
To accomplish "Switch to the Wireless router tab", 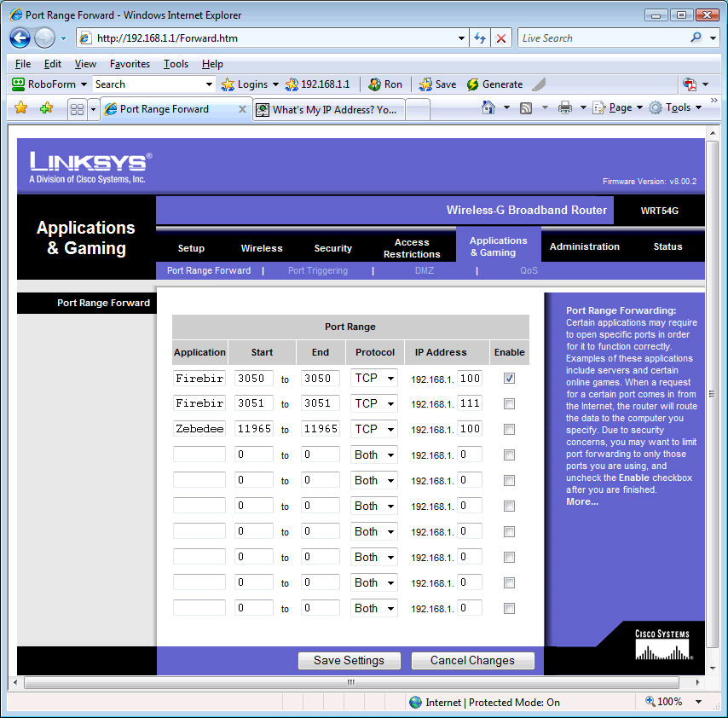I will point(262,248).
